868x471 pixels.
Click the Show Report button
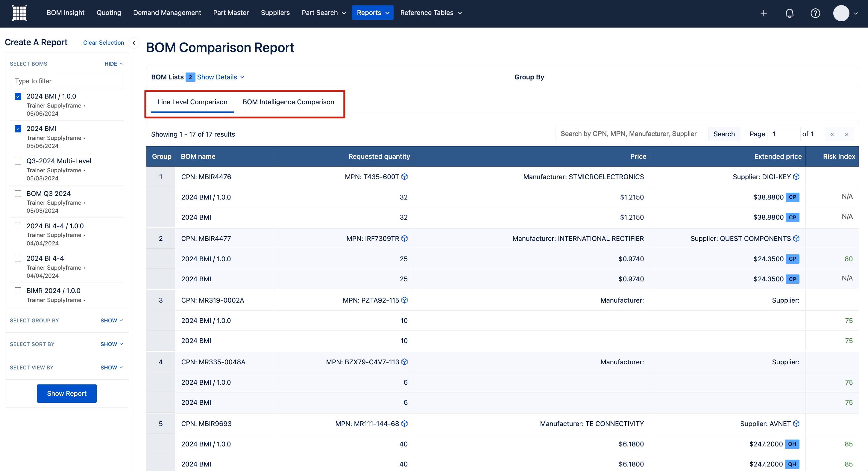coord(67,393)
